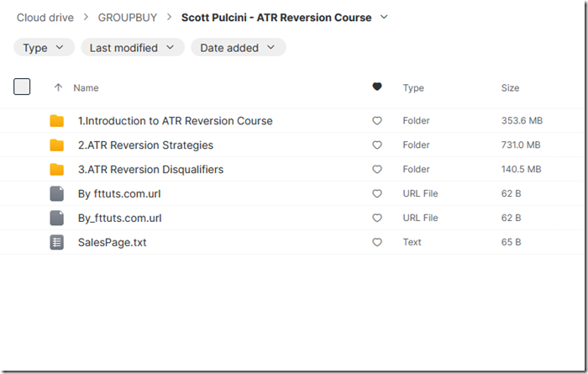Viewport: 588px width, 374px height.
Task: Open the Last modified filter dropdown
Action: pos(133,48)
